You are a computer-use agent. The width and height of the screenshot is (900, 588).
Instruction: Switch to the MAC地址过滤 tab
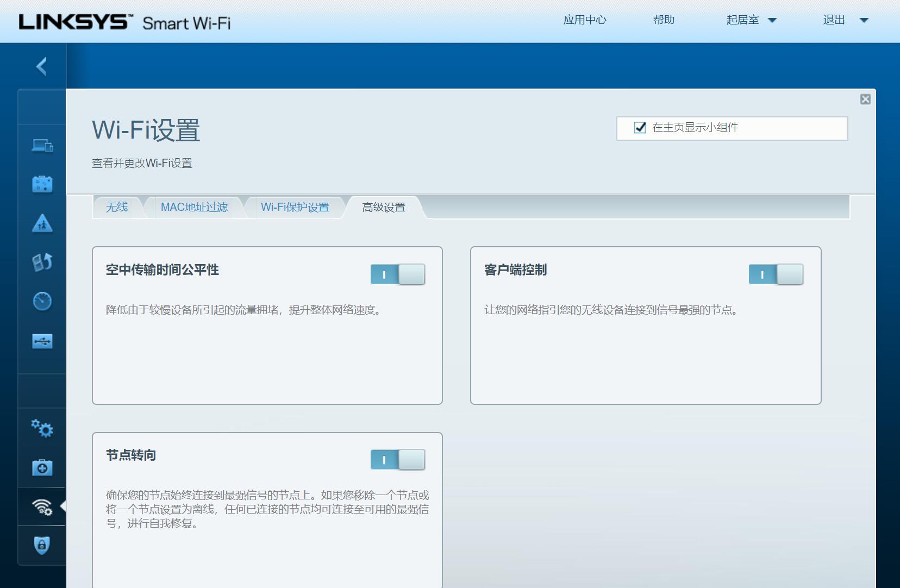click(x=194, y=207)
